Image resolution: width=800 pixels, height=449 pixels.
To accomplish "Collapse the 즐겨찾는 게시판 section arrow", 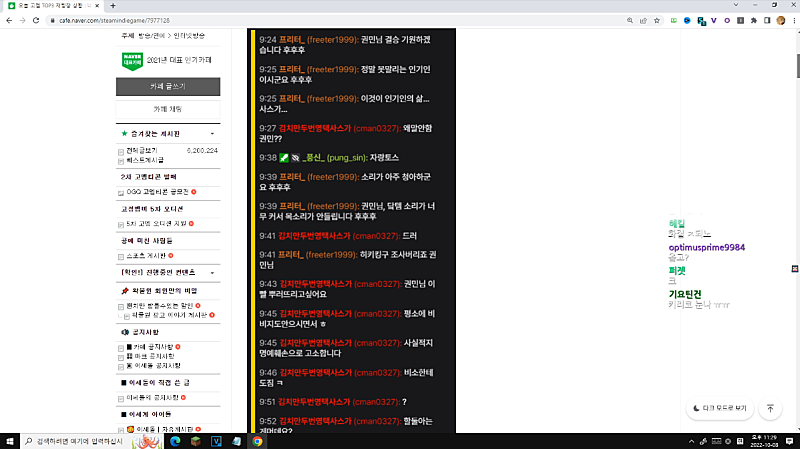I will click(x=212, y=134).
